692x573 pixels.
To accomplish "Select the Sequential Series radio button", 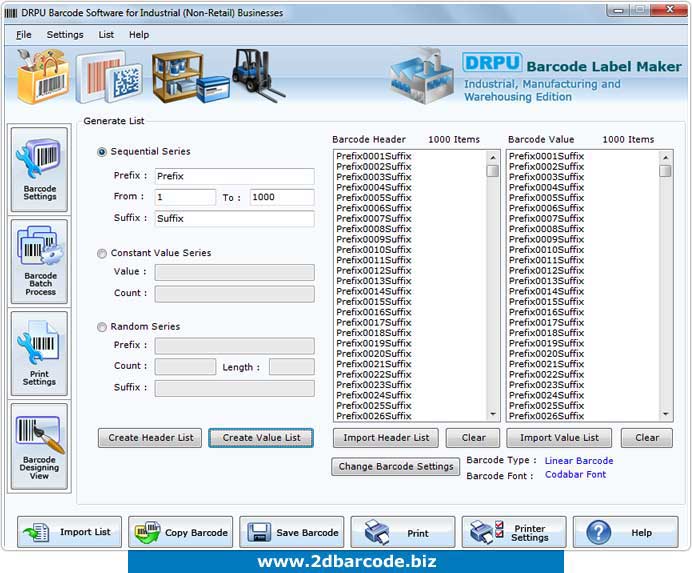I will [x=102, y=152].
